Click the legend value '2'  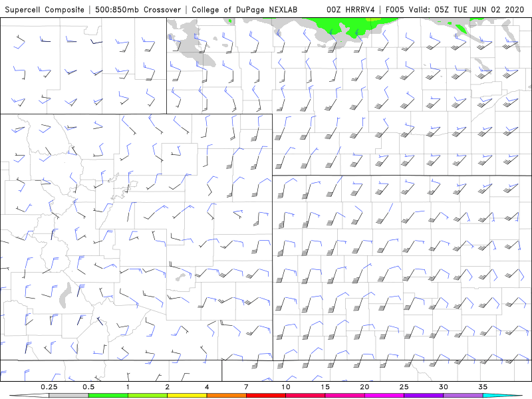168,387
